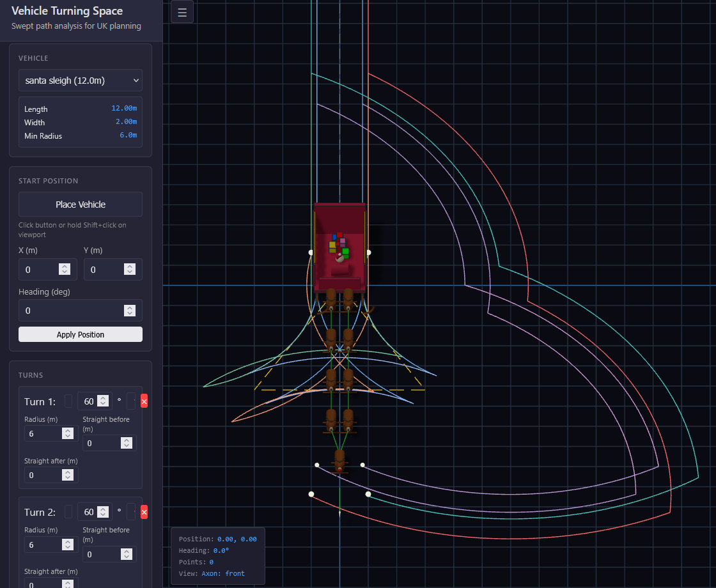Click the Turn 2 angle spinner arrows

(x=103, y=512)
